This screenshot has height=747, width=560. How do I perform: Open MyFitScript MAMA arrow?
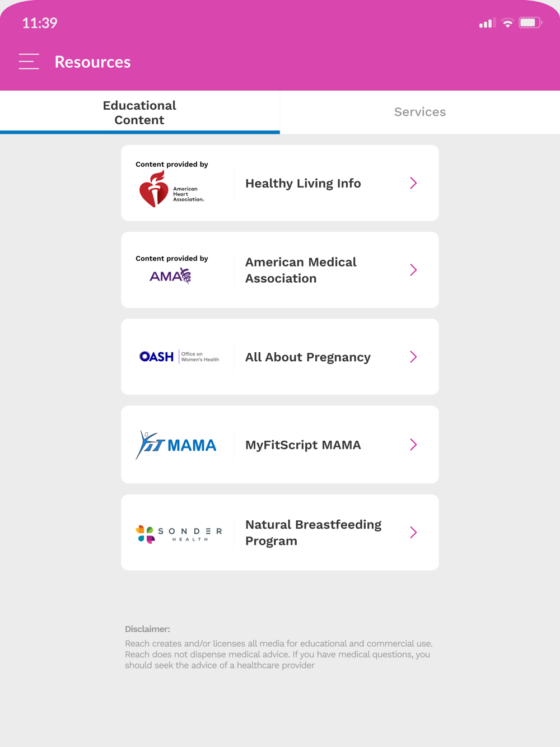click(413, 445)
